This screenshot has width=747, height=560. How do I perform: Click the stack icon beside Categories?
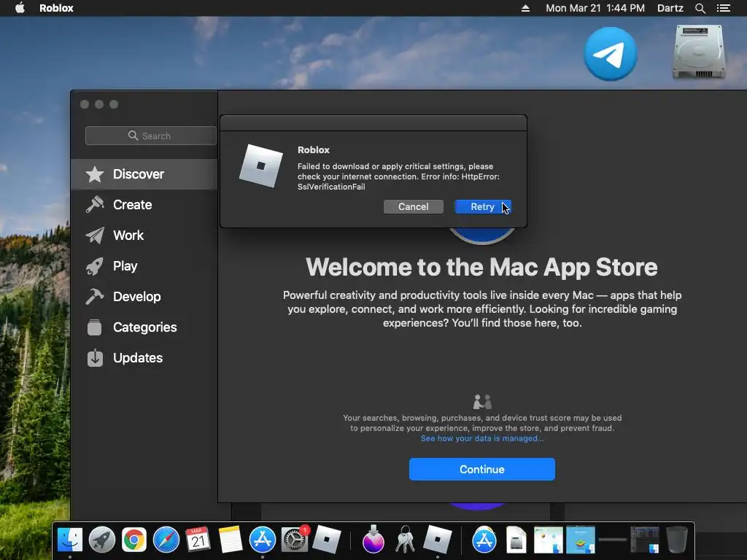(x=95, y=327)
